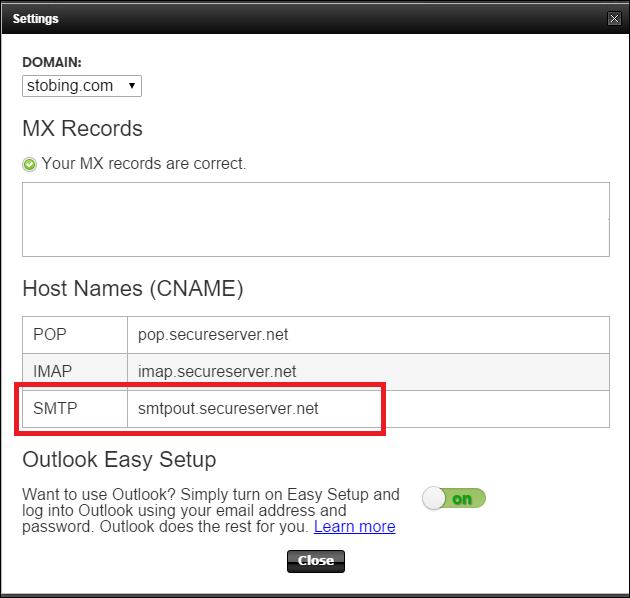630x598 pixels.
Task: Click the MX Records heading
Action: point(82,129)
